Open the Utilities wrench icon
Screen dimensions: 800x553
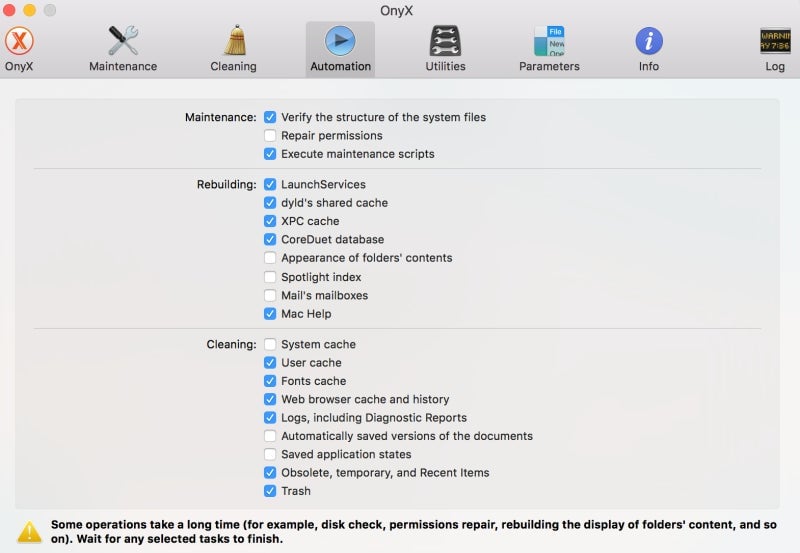coord(445,42)
